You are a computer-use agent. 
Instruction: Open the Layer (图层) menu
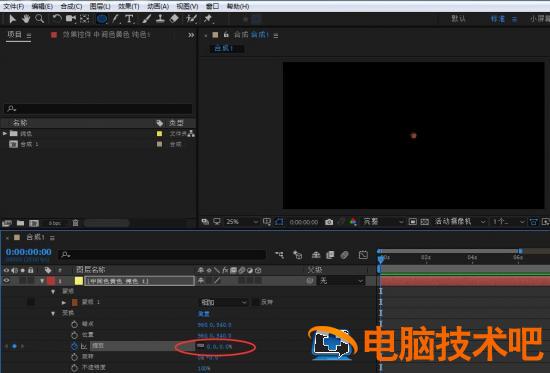[100, 6]
